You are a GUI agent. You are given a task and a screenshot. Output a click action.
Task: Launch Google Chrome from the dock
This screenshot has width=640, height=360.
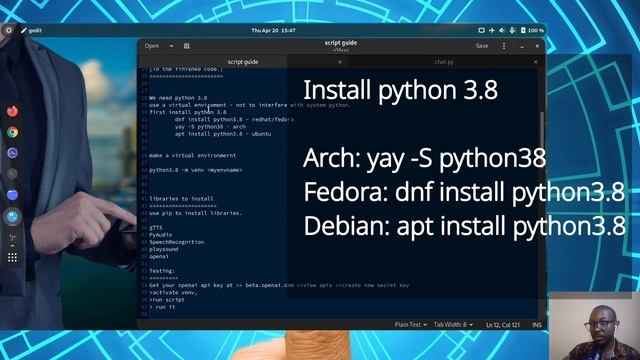pyautogui.click(x=12, y=132)
